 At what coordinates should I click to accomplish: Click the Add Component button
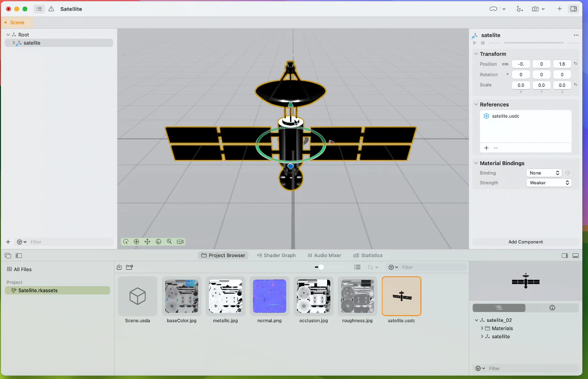[x=526, y=242]
